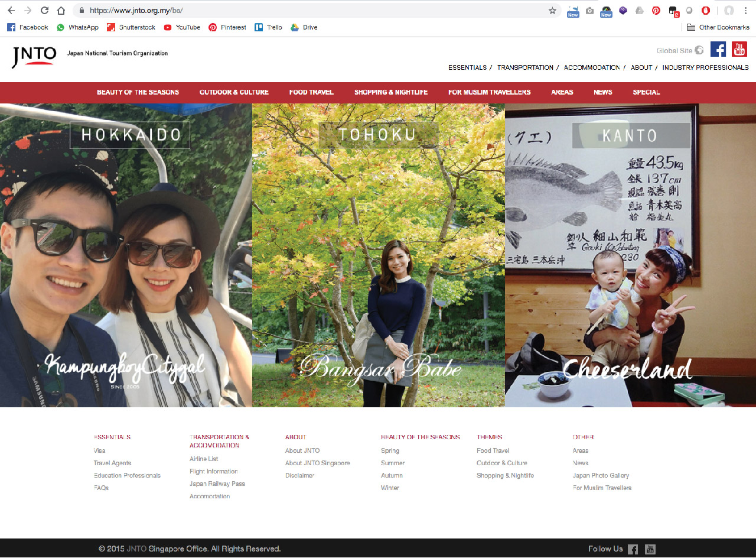Open JNTO YouTube icon in header
The image size is (756, 558).
(x=739, y=49)
